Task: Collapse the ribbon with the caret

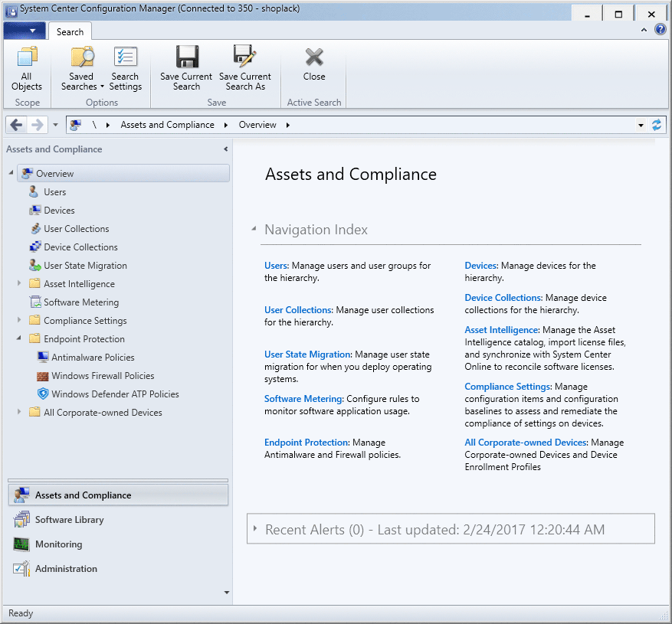Action: [644, 30]
